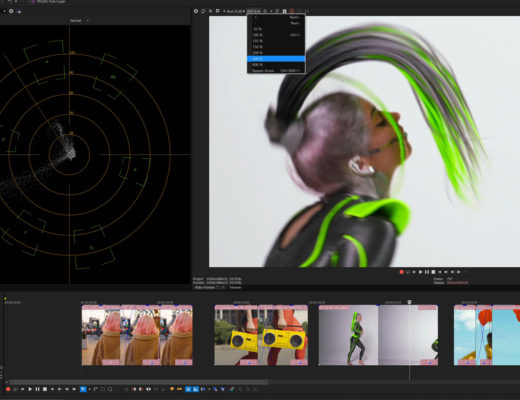This screenshot has width=520, height=400.
Task: Copy preview snapshot to clipboard
Action: pos(277,11)
